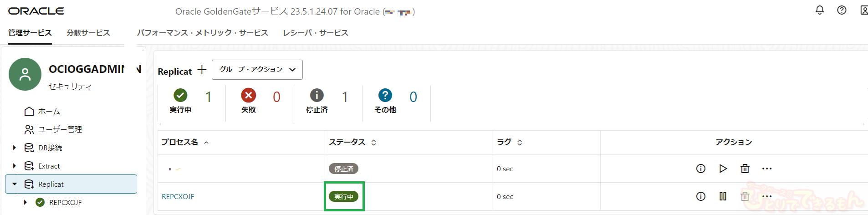Pause the REPCXOJF Replicat process
868x215 pixels.
point(723,196)
